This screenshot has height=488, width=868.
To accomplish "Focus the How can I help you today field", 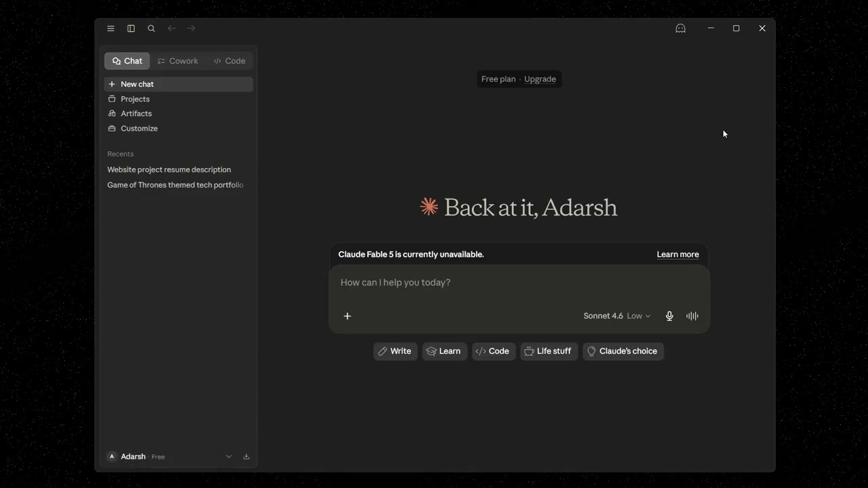I will point(519,283).
